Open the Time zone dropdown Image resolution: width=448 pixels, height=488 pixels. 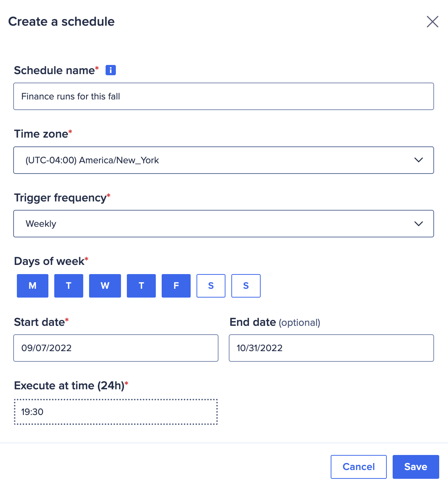224,160
